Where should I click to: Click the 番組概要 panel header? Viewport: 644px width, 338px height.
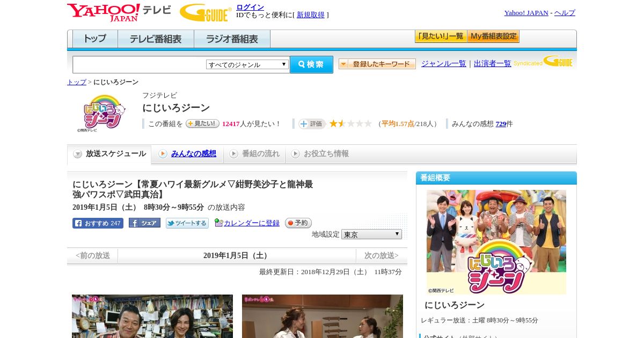point(496,178)
